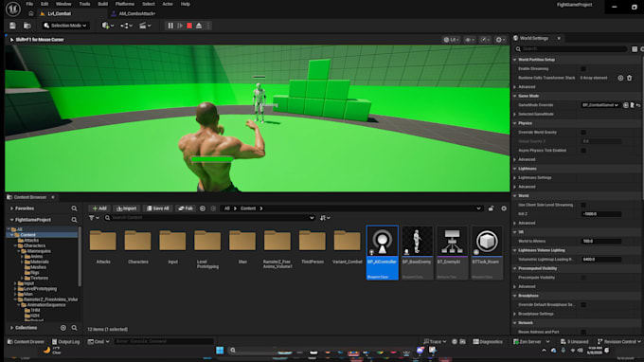Screen dimensions: 644x362
Task: Toggle Enable Streaming checkbox
Action: [x=583, y=68]
